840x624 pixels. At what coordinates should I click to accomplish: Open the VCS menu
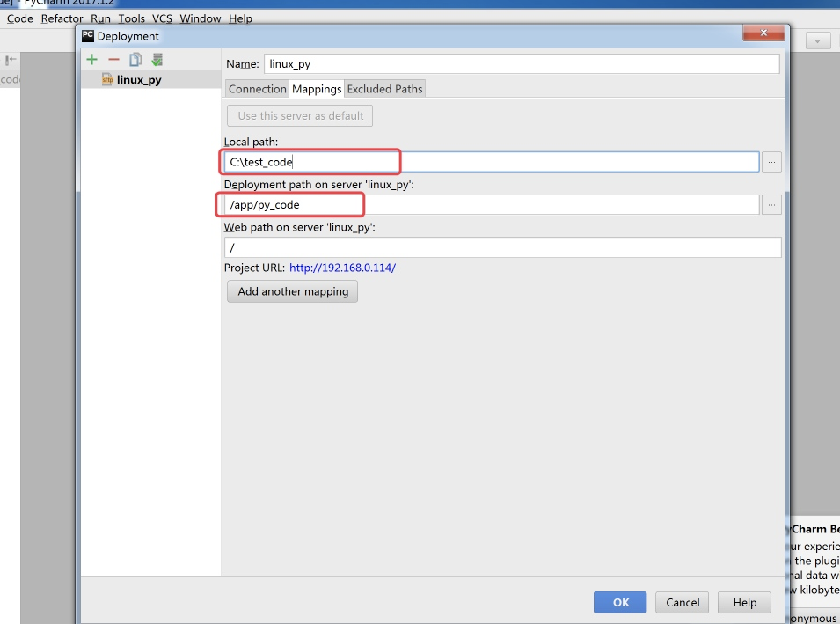point(162,18)
